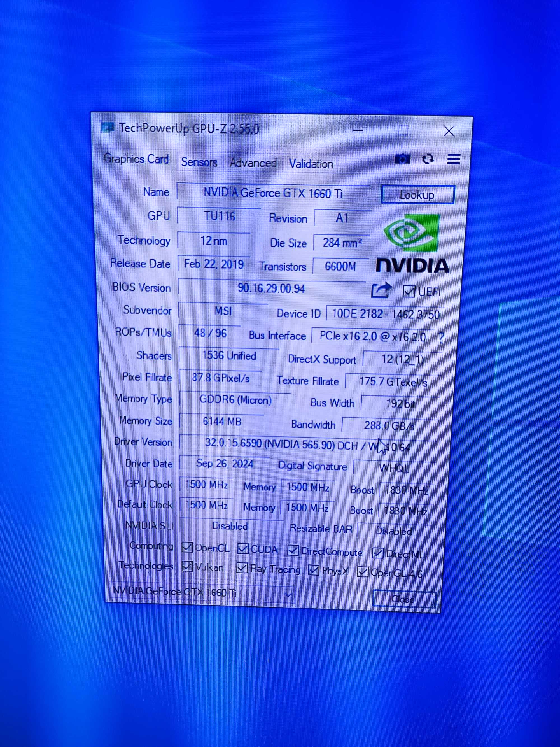
Task: Toggle the OpenGL 4.6 checkbox
Action: coord(362,572)
